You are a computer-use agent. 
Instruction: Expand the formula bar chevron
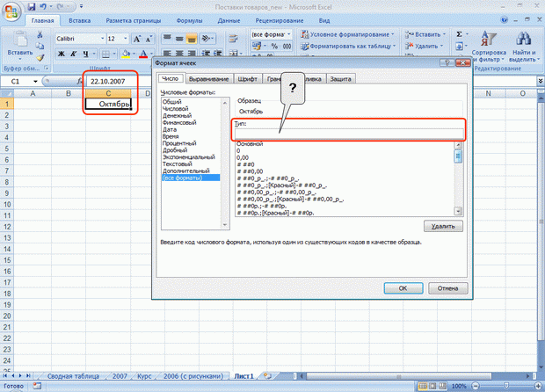tap(541, 81)
